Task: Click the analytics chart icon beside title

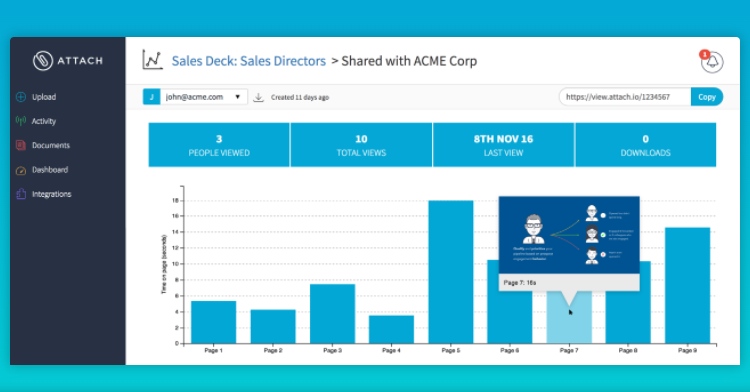Action: point(152,60)
